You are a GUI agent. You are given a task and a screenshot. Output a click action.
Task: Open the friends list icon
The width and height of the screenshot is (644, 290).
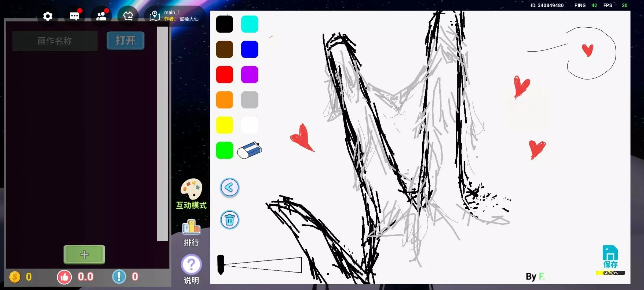[x=101, y=16]
